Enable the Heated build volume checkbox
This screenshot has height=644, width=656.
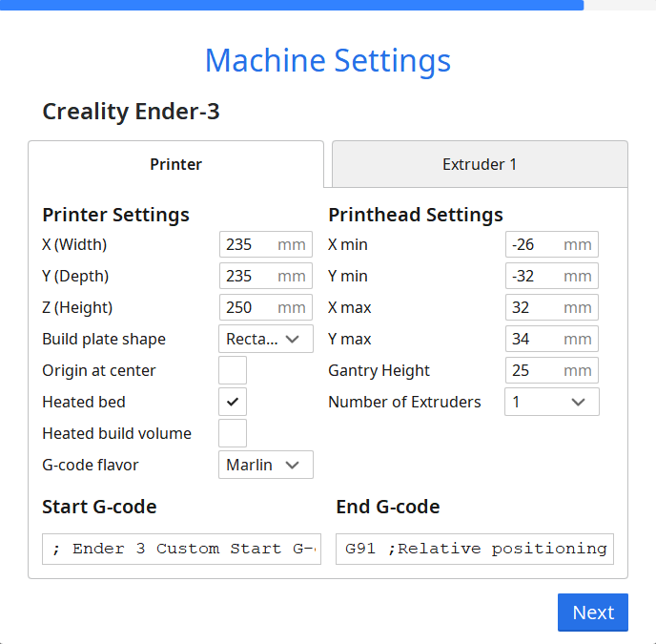pos(233,433)
